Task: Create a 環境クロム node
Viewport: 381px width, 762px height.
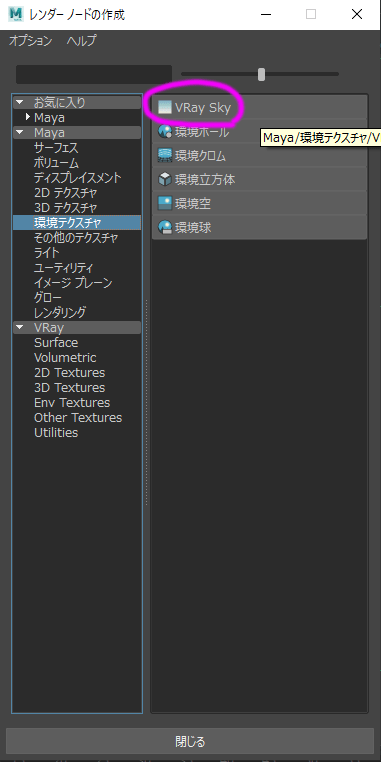Action: click(x=260, y=156)
